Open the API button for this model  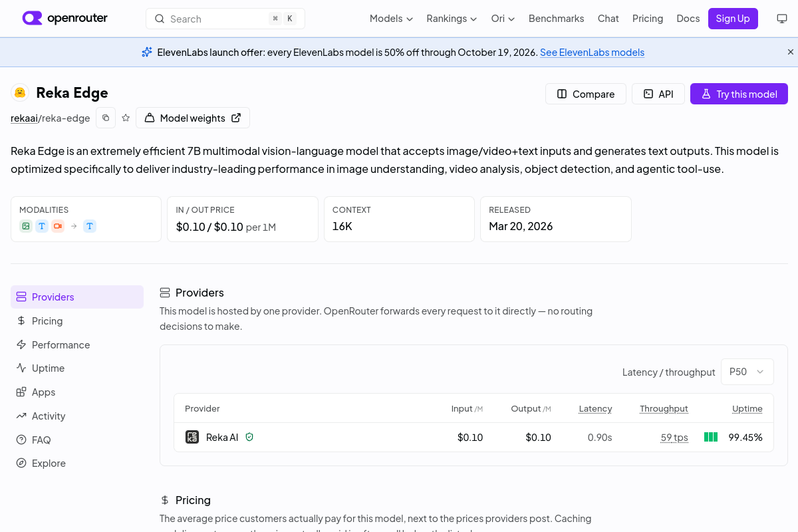point(658,94)
